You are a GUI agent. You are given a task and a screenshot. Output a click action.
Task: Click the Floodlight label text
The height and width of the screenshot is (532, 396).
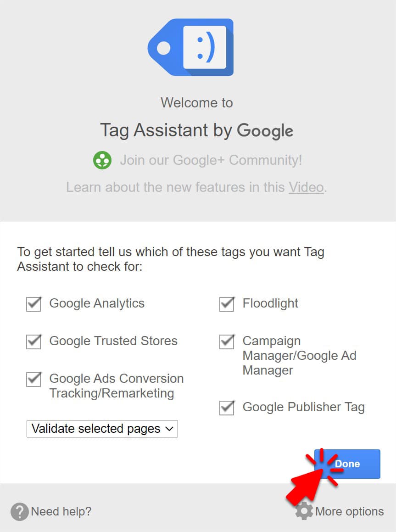(x=270, y=303)
